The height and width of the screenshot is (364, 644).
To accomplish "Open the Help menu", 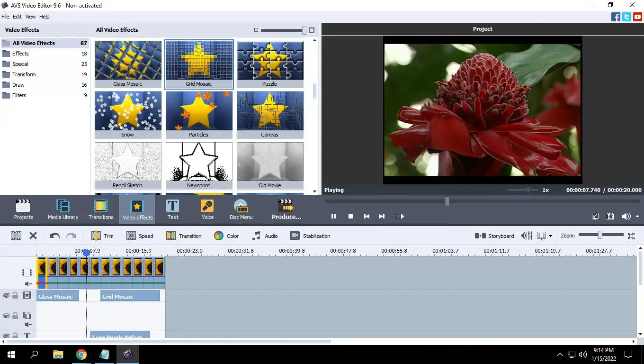I will 45,17.
